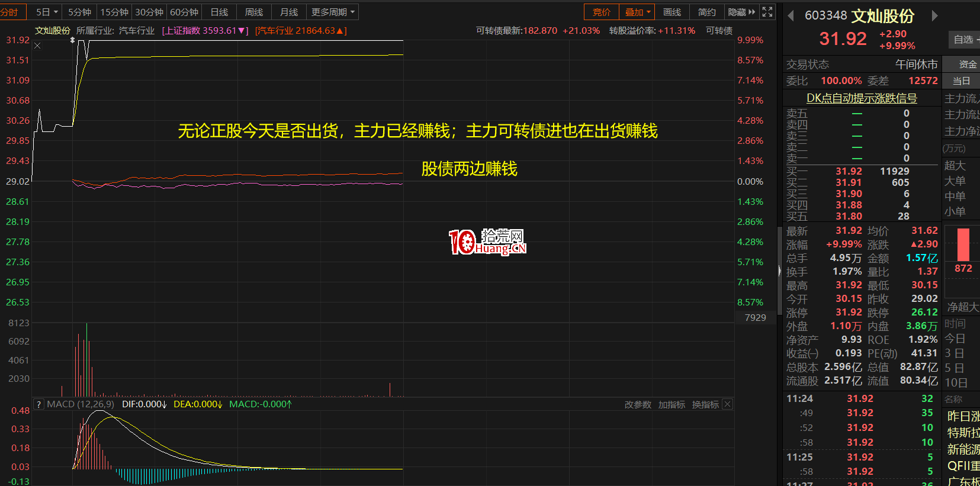980x486 pixels.
Task: Click the 新能源 related sector item
Action: 963,449
